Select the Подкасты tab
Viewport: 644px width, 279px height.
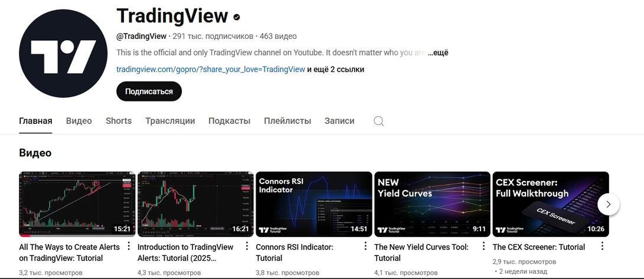pyautogui.click(x=229, y=121)
